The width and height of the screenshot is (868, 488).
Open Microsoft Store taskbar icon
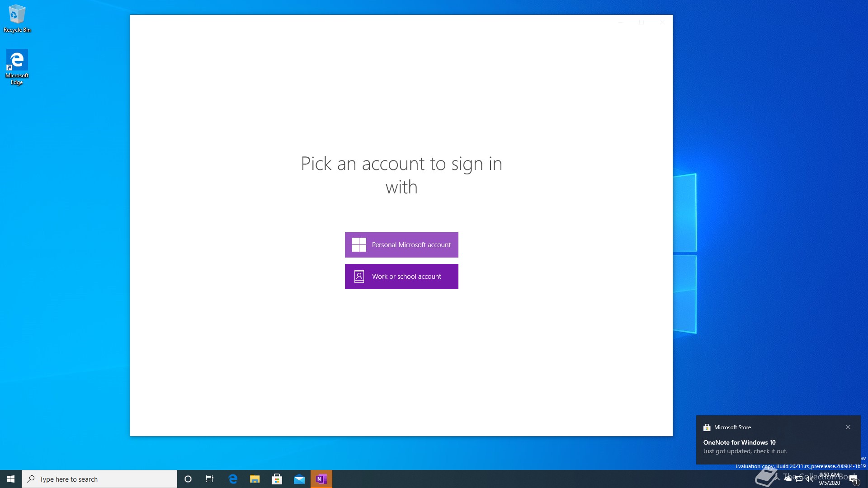click(x=277, y=479)
